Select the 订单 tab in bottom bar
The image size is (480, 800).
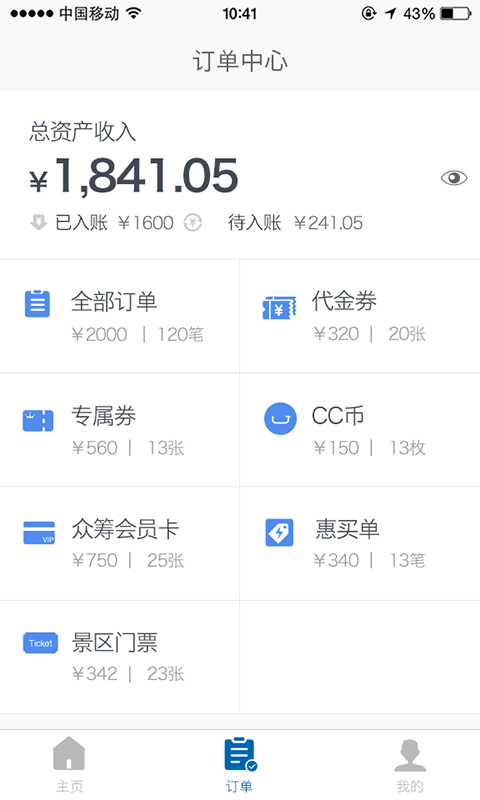point(240,764)
